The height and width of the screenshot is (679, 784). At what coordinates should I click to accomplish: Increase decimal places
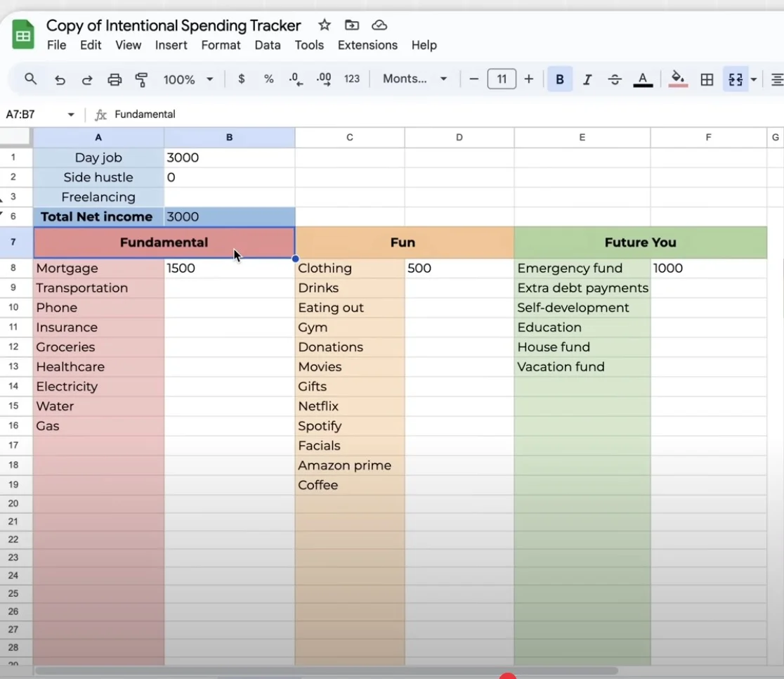point(324,79)
